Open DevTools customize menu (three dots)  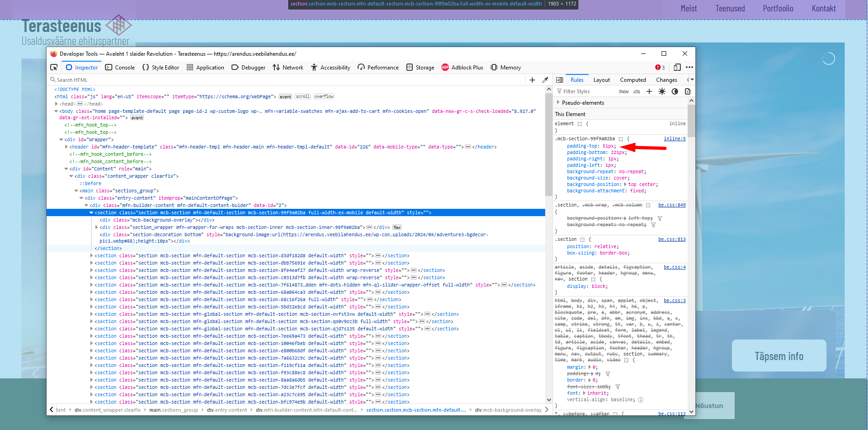point(689,67)
